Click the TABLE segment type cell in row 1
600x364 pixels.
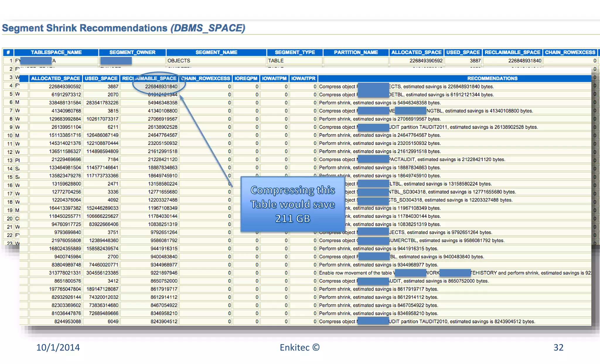point(276,61)
